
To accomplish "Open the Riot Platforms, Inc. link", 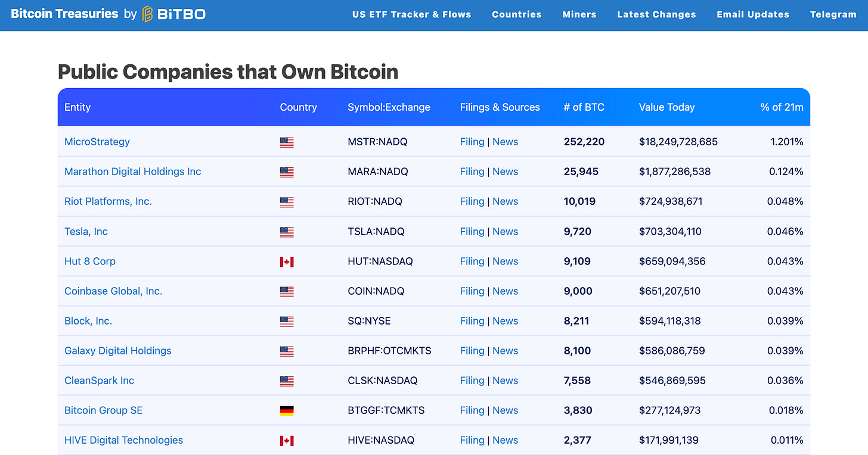I will point(108,201).
